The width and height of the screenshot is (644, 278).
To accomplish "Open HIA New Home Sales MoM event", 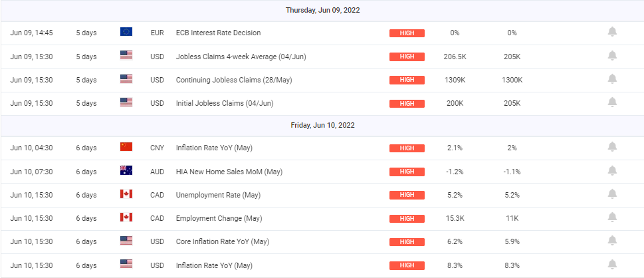I will pyautogui.click(x=229, y=172).
